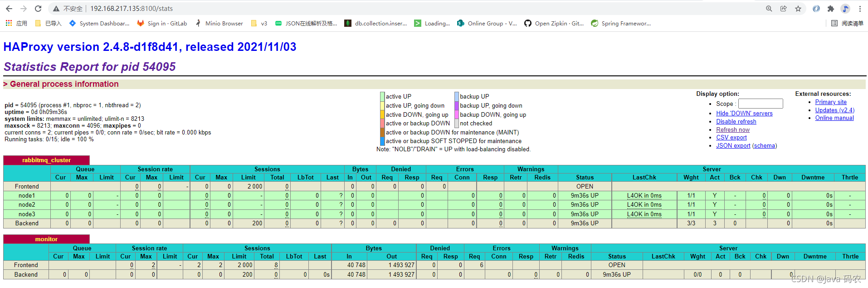Screen dimensions: 868x288
Task: Click monitor Backend status 9m36s UP
Action: [617, 275]
